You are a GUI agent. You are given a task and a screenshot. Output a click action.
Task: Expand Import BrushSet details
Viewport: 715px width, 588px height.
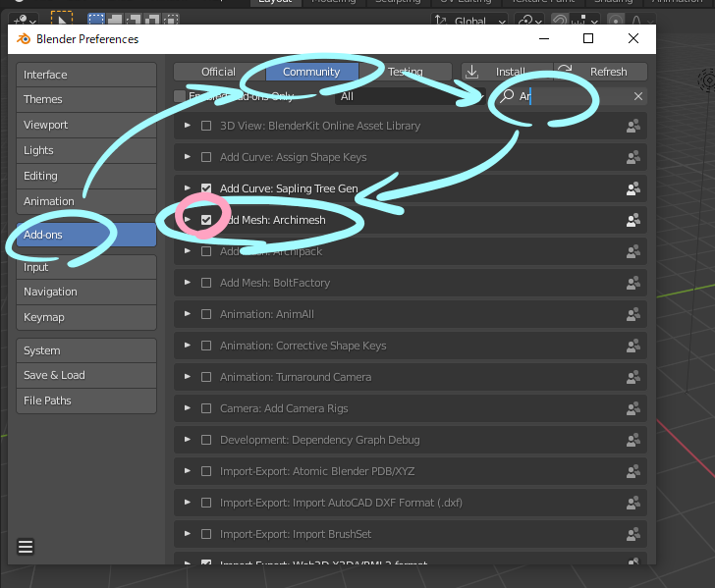click(x=187, y=534)
